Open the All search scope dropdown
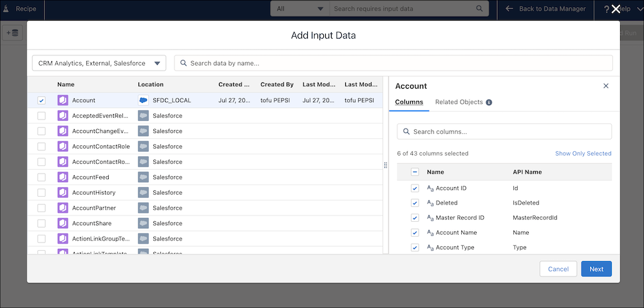Screen dimensions: 644x308 pyautogui.click(x=300, y=8)
